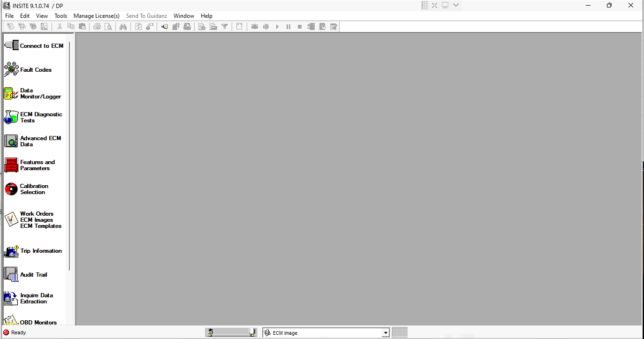Expand the ECM Image connection dropdown
This screenshot has width=644, height=339.
click(x=386, y=333)
